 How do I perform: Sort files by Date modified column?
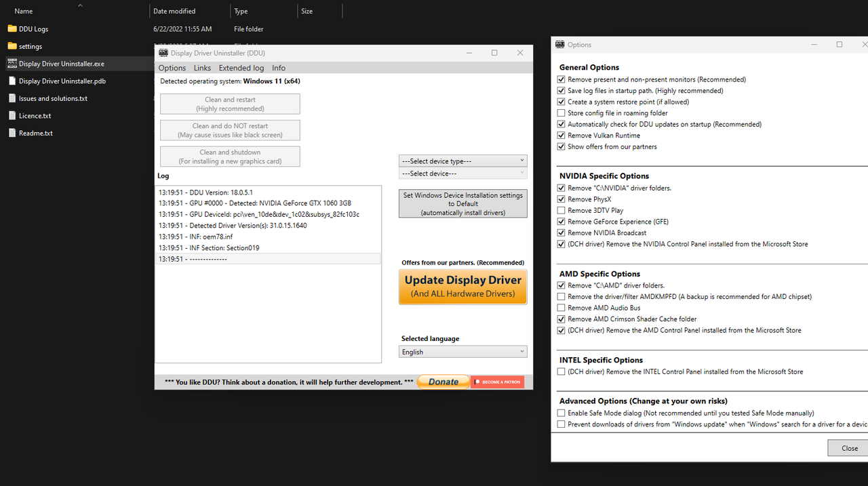174,12
